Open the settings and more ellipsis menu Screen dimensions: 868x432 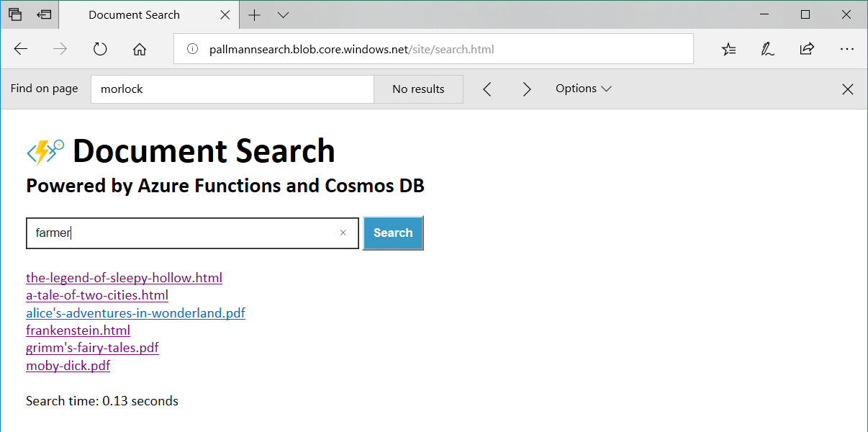coord(846,49)
